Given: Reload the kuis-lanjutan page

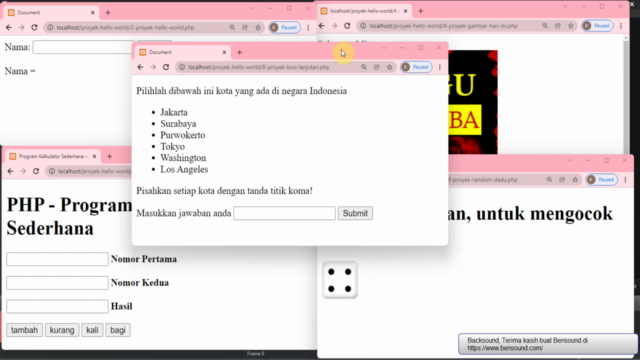Looking at the screenshot, I should coord(166,67).
